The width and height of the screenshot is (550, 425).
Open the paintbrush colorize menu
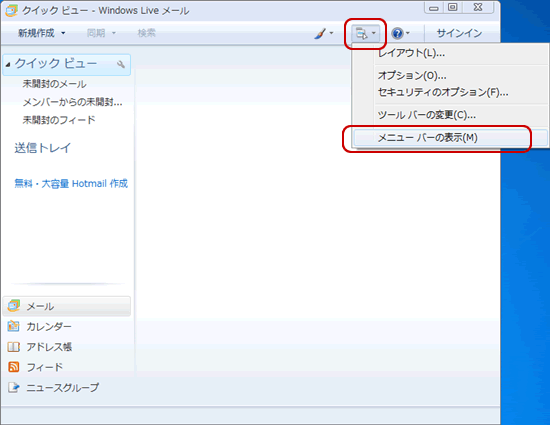point(320,33)
